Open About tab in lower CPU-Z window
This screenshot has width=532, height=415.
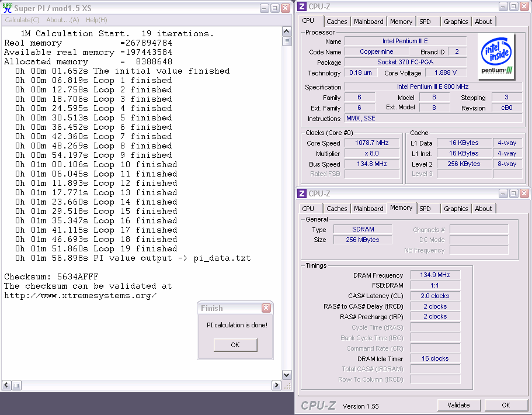pyautogui.click(x=483, y=209)
